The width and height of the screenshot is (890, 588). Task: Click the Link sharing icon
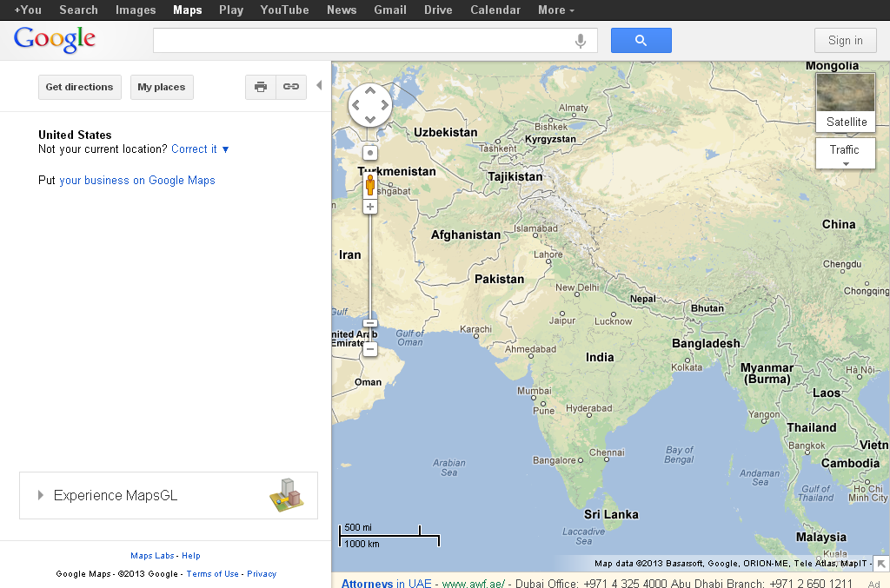290,87
